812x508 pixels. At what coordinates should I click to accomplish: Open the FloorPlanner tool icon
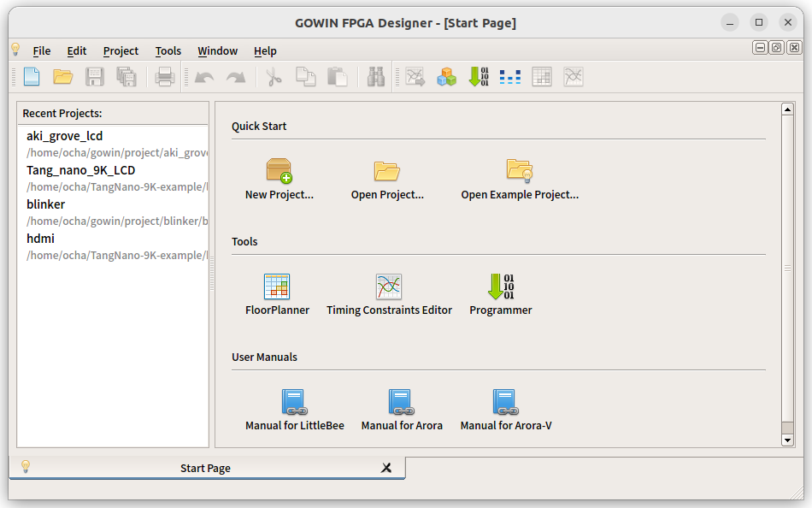point(277,286)
